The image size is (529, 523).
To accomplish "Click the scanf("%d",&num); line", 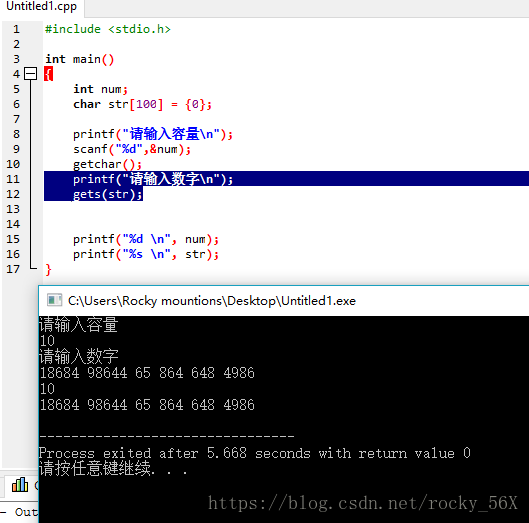I will tap(132, 149).
